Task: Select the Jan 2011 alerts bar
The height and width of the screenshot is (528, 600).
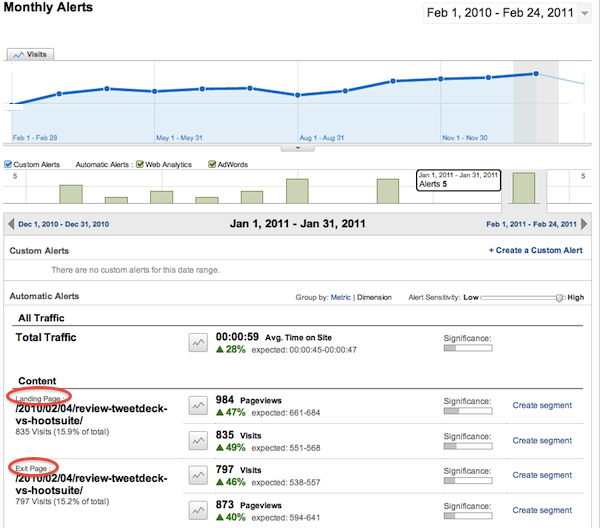Action: [x=524, y=188]
